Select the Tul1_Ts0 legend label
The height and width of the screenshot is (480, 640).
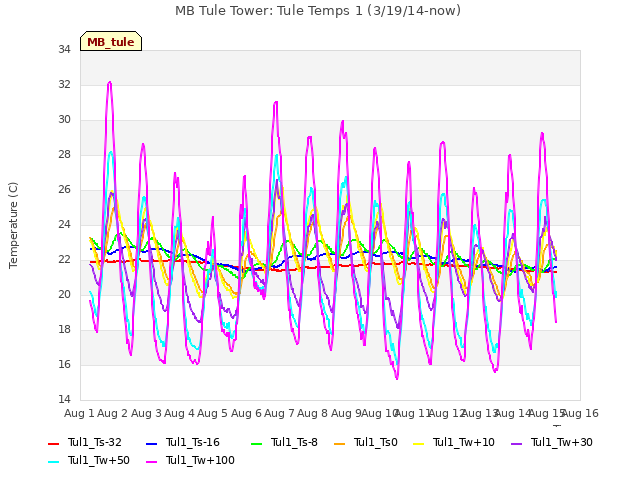pos(376,442)
